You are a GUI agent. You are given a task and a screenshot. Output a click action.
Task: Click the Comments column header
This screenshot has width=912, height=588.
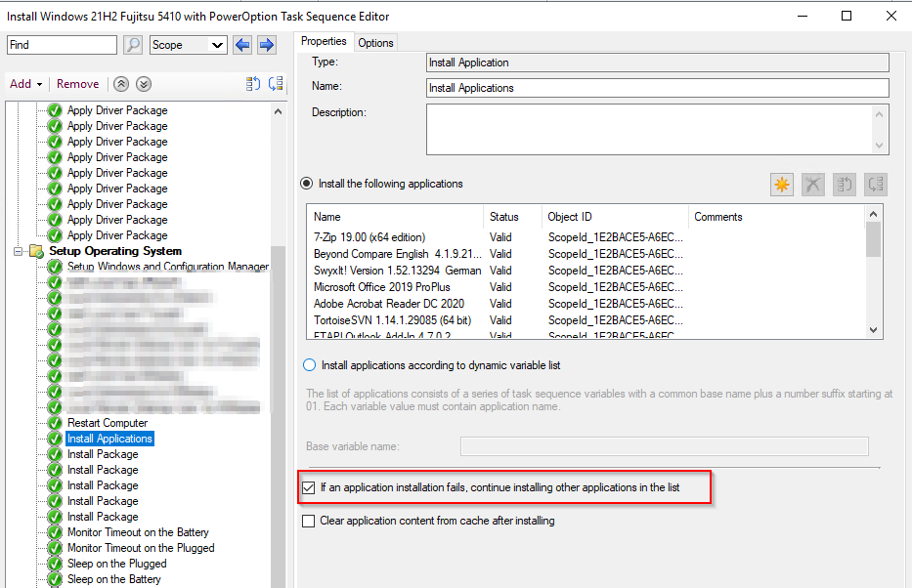pos(777,217)
